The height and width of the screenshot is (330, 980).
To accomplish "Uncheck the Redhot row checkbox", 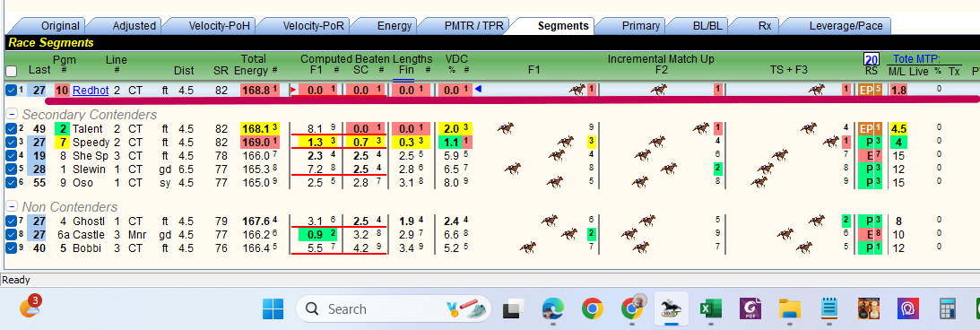I will 11,90.
